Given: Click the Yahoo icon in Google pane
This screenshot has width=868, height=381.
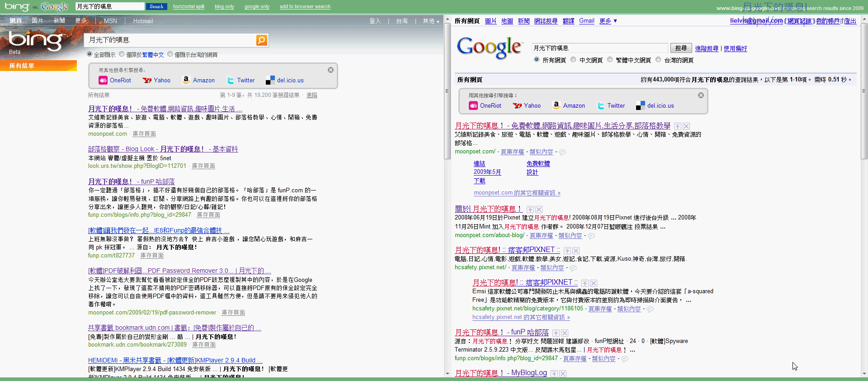Looking at the screenshot, I should click(x=517, y=106).
